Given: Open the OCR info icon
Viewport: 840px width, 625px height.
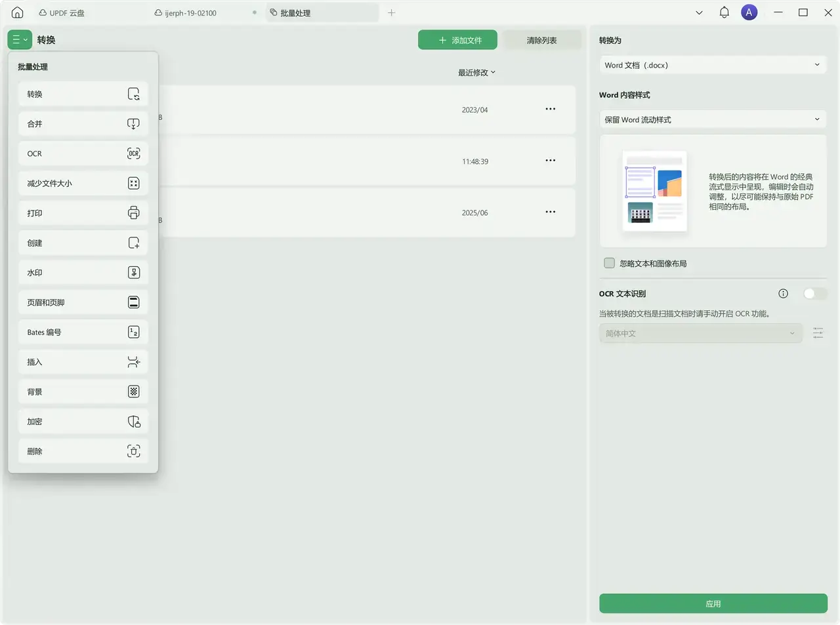Looking at the screenshot, I should 783,294.
